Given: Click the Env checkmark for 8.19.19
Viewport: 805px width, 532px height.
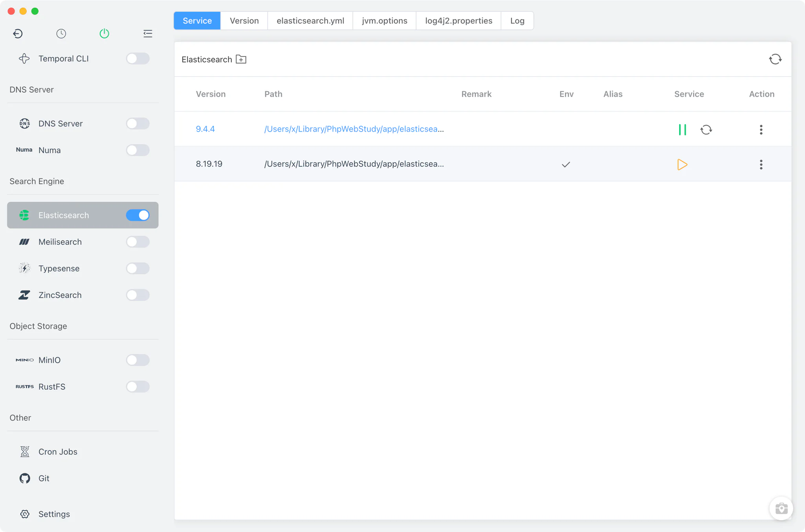Looking at the screenshot, I should point(566,165).
